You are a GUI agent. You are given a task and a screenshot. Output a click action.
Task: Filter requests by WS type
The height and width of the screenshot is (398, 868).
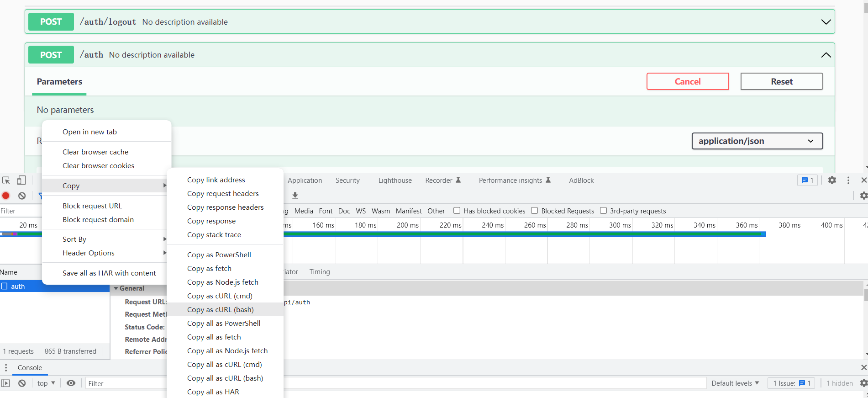(361, 211)
